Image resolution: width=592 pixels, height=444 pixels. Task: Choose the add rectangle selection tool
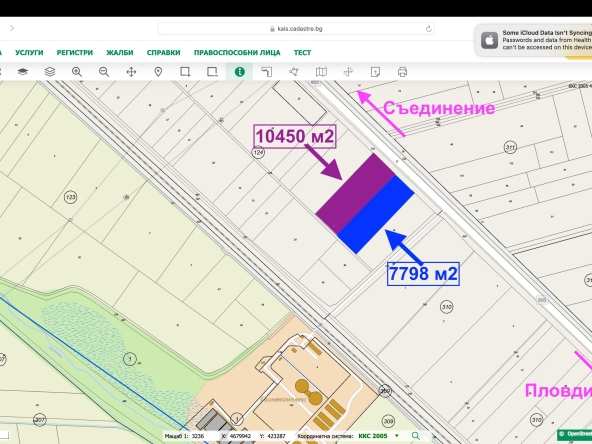(x=185, y=72)
